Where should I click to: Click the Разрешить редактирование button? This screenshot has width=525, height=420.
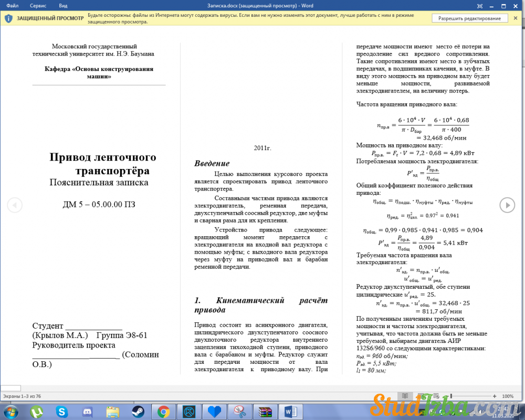(469, 18)
